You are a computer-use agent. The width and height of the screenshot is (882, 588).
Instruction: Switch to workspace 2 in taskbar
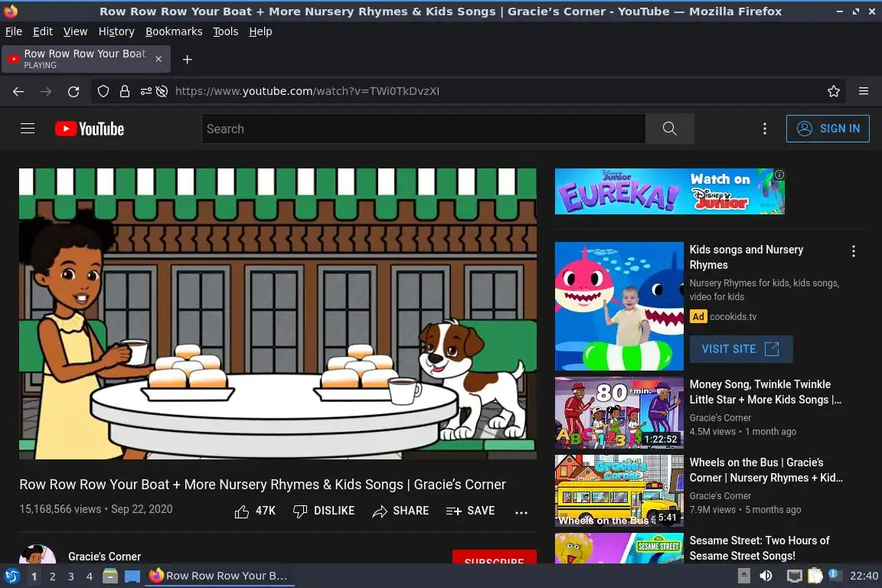pos(52,577)
